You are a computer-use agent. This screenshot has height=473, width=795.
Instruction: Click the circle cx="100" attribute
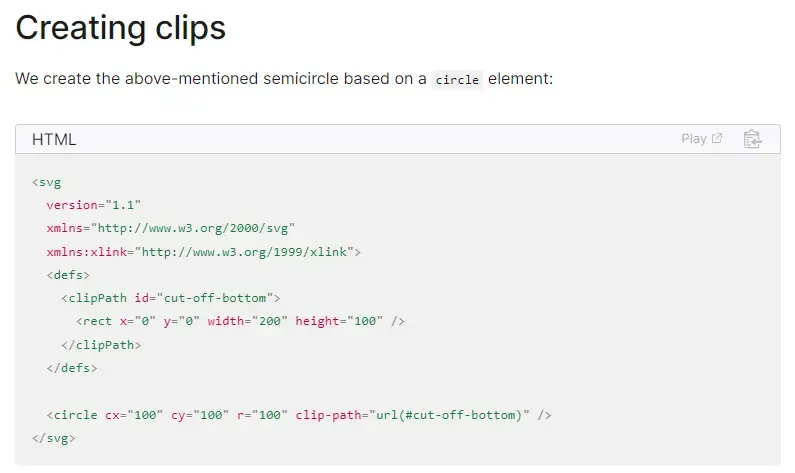tap(134, 415)
